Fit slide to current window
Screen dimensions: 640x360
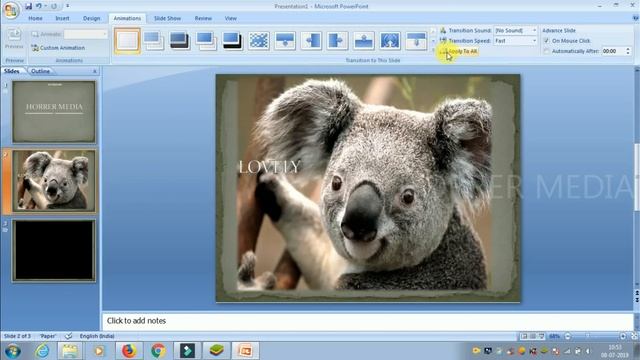[x=634, y=336]
